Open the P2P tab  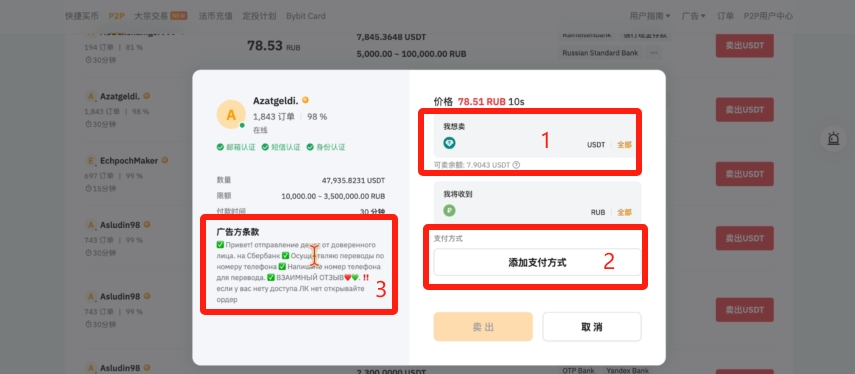pos(116,16)
